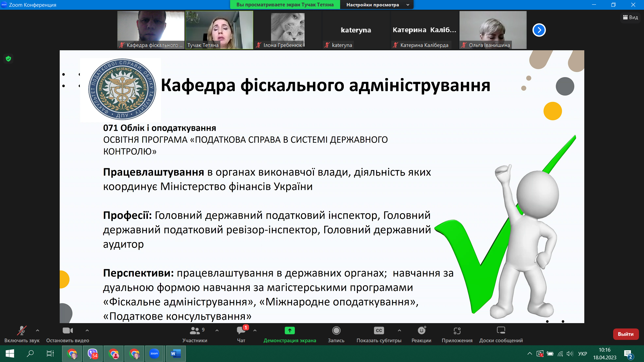Screen dimensions: 644x362
Task: Open Реакции reactions menu
Action: click(422, 335)
